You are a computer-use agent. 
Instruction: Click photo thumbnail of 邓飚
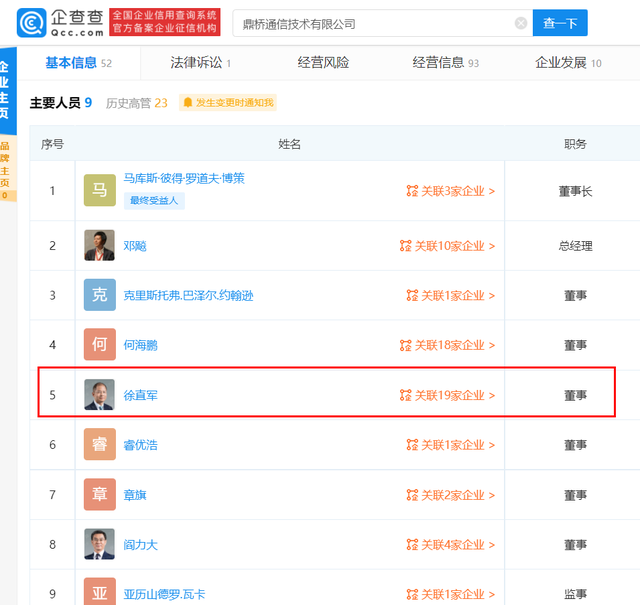[99, 245]
